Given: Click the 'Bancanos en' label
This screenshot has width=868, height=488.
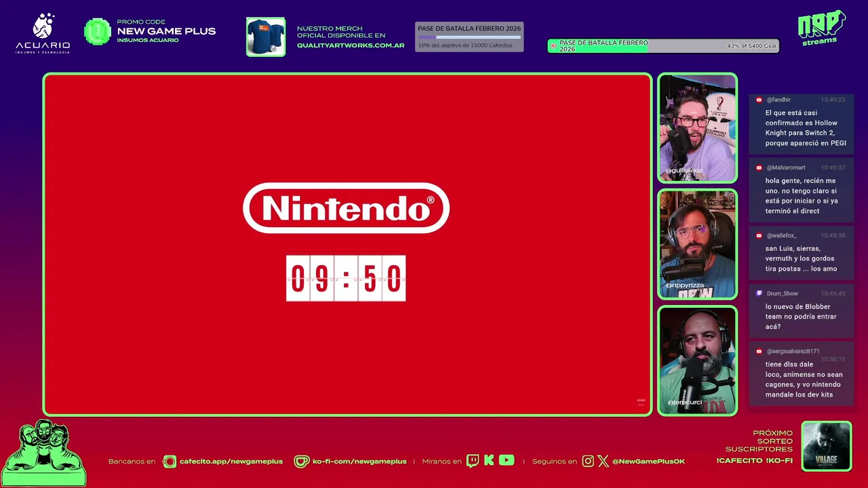Looking at the screenshot, I should coord(132,462).
